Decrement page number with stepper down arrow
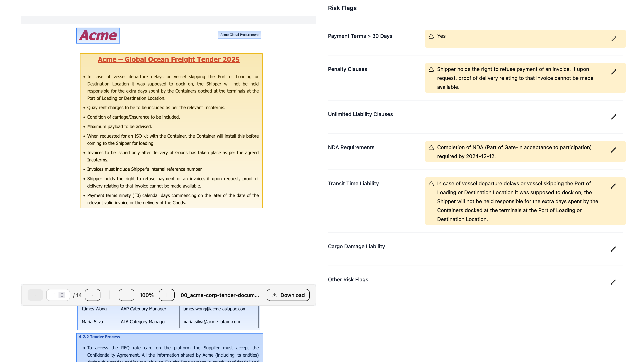The image size is (644, 362). (61, 297)
